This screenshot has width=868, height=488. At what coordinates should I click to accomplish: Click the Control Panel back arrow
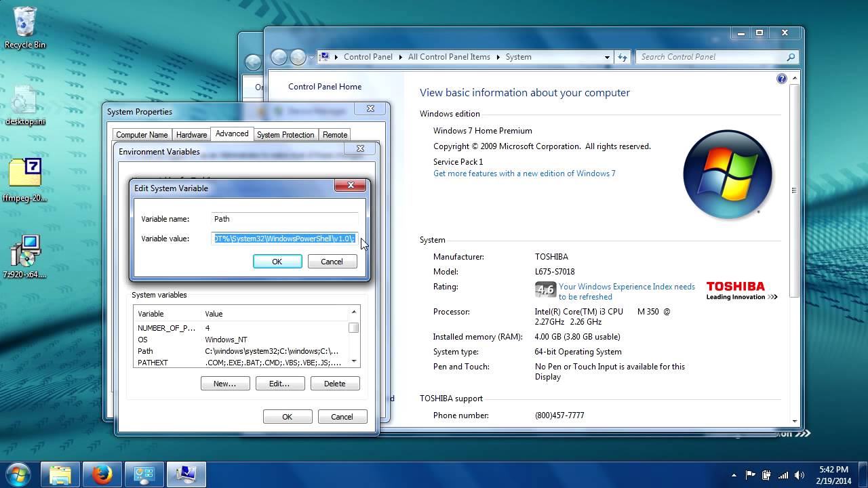pos(278,58)
